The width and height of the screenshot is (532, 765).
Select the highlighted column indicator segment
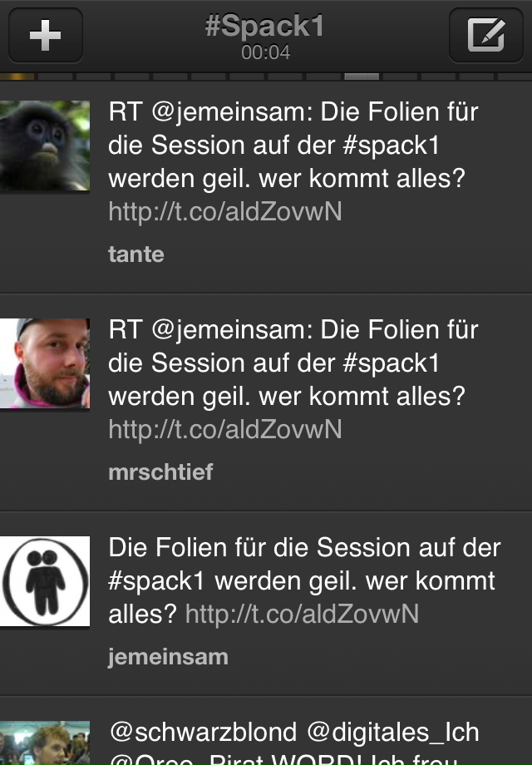362,76
